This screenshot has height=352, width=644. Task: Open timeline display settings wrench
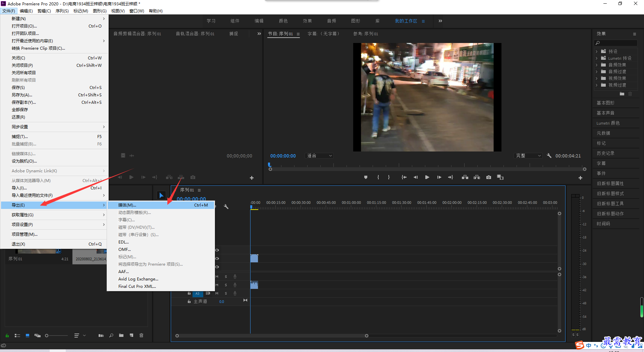[x=226, y=207]
